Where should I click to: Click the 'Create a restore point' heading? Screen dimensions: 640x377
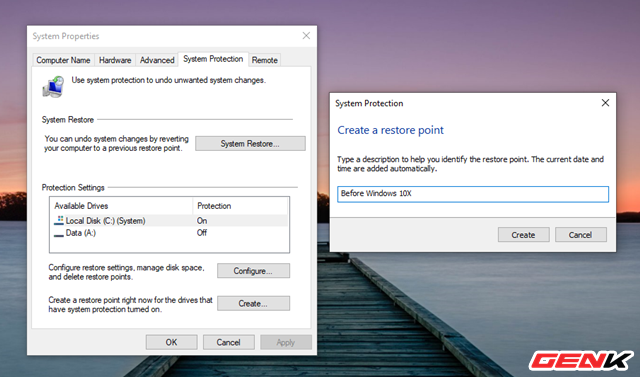[x=390, y=130]
